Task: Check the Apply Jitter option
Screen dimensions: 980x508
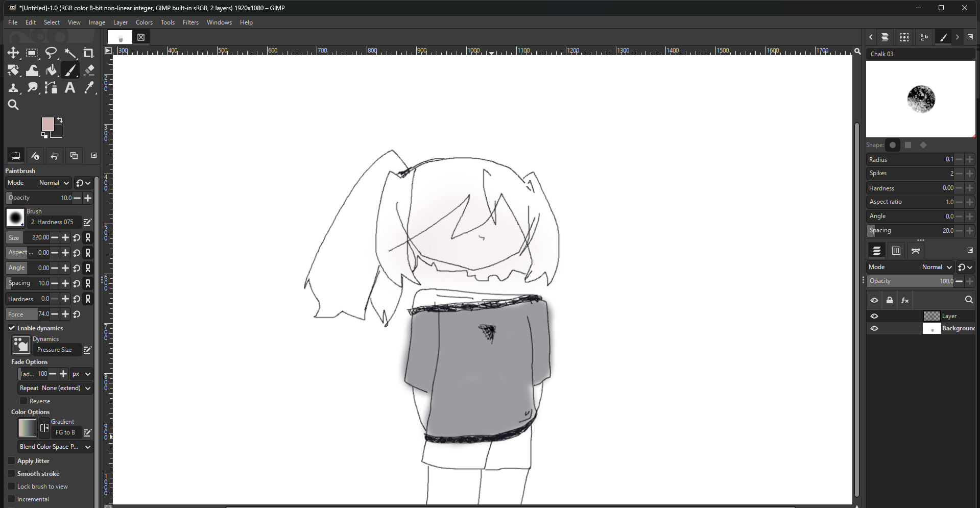Action: click(x=11, y=461)
